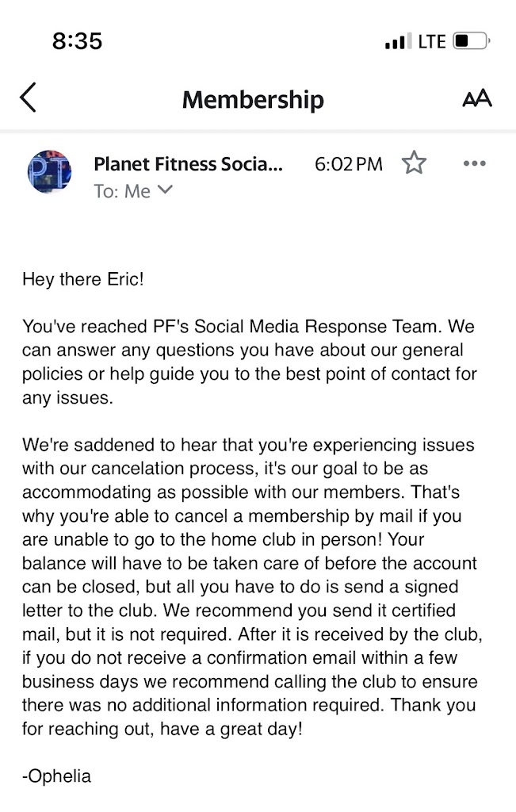The image size is (516, 812).
Task: Tap the LTE network indicator
Action: (x=432, y=41)
